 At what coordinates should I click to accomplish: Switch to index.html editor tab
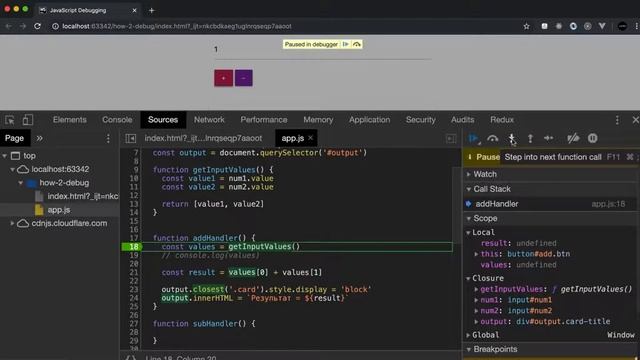tap(203, 138)
